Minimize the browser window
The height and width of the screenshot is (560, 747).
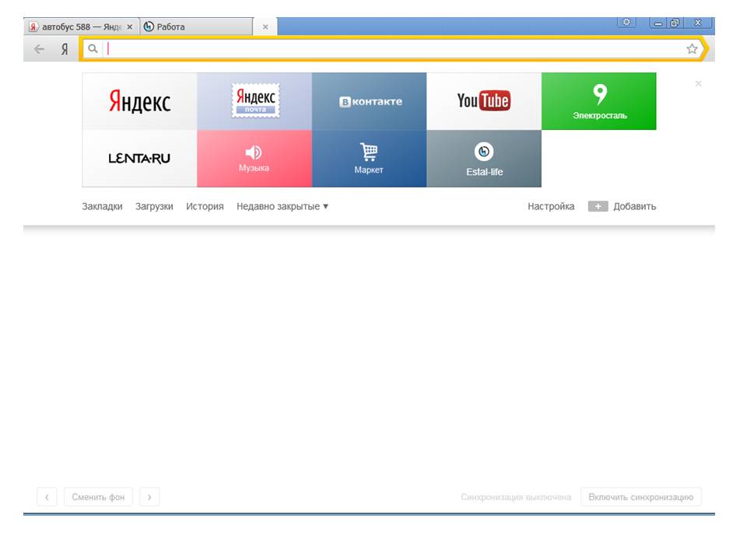(x=658, y=23)
